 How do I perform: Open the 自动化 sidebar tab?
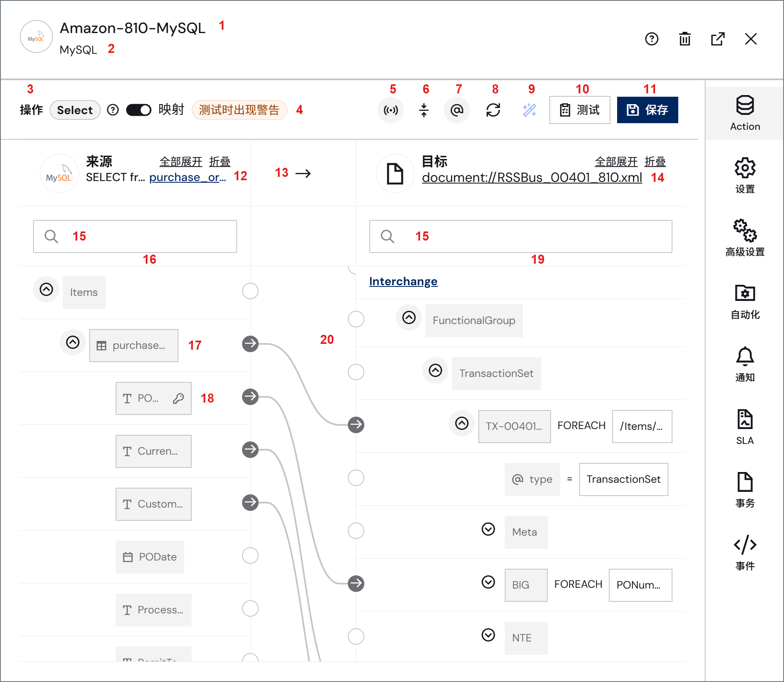click(745, 302)
